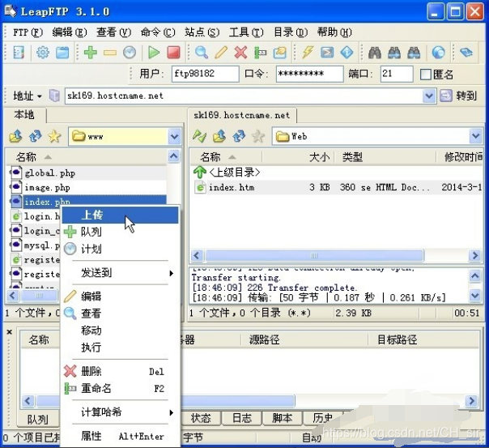Image resolution: width=489 pixels, height=448 pixels.
Task: Click the blue diamond info icon
Action: tap(347, 53)
